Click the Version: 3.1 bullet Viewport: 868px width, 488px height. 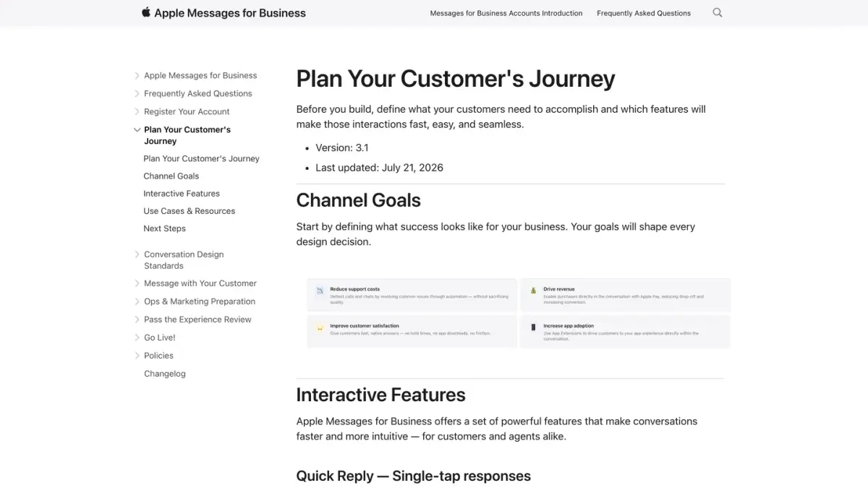342,147
